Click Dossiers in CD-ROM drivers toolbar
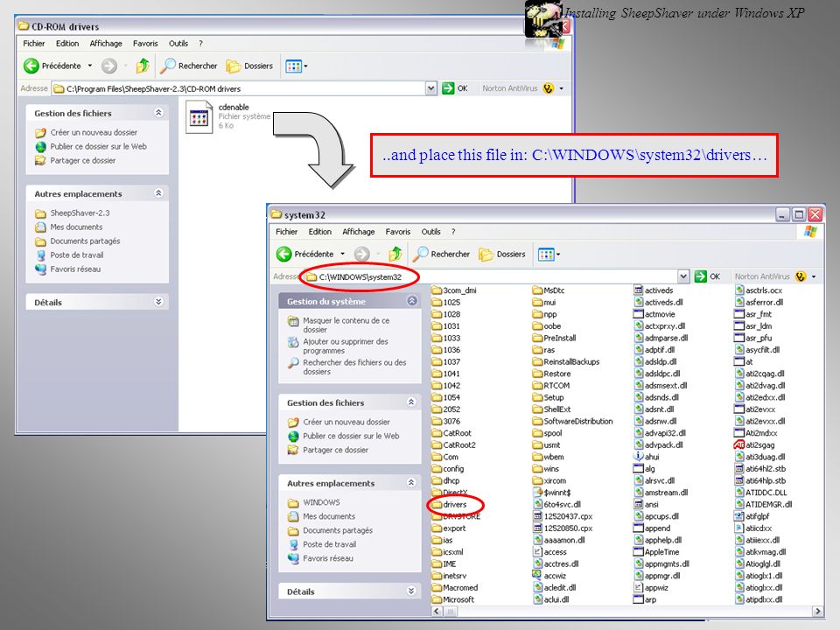This screenshot has width=840, height=630. click(249, 66)
